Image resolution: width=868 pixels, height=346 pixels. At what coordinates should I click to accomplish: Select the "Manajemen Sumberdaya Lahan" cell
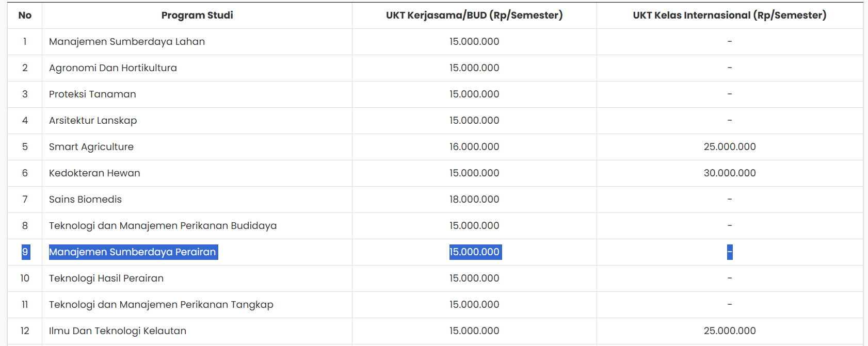tap(127, 42)
